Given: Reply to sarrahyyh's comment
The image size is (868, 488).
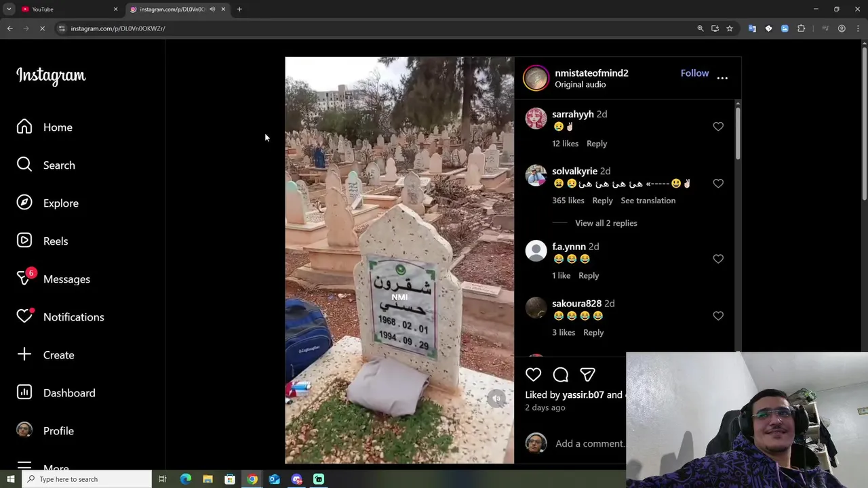Looking at the screenshot, I should 597,144.
